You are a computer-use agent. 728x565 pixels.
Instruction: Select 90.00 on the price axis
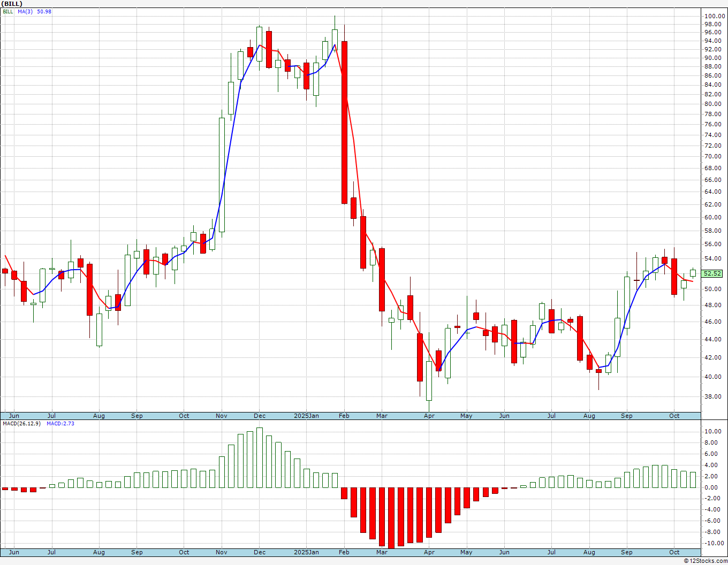(x=714, y=58)
